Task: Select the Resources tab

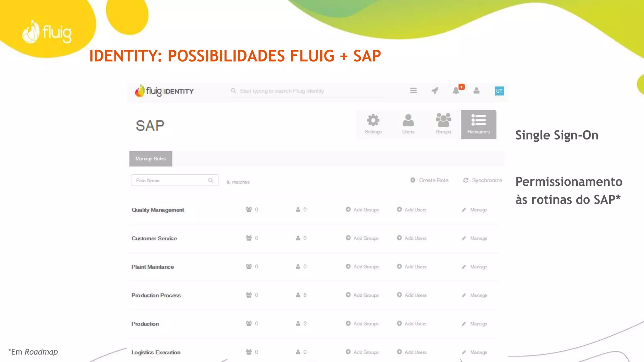Action: coord(479,124)
